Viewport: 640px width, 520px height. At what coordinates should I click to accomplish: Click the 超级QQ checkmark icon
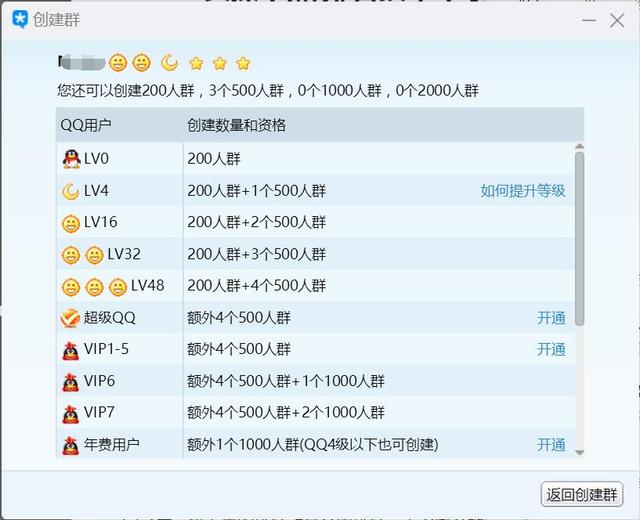[x=70, y=318]
